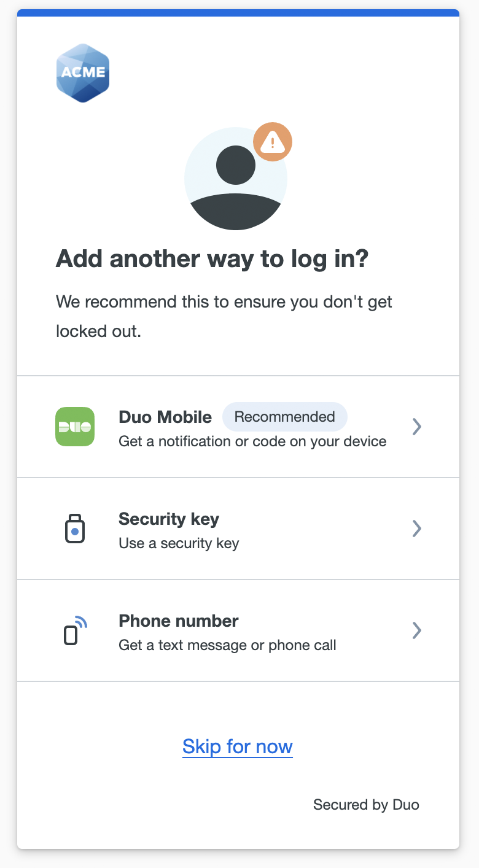Click "Get a notification or code" description

252,441
